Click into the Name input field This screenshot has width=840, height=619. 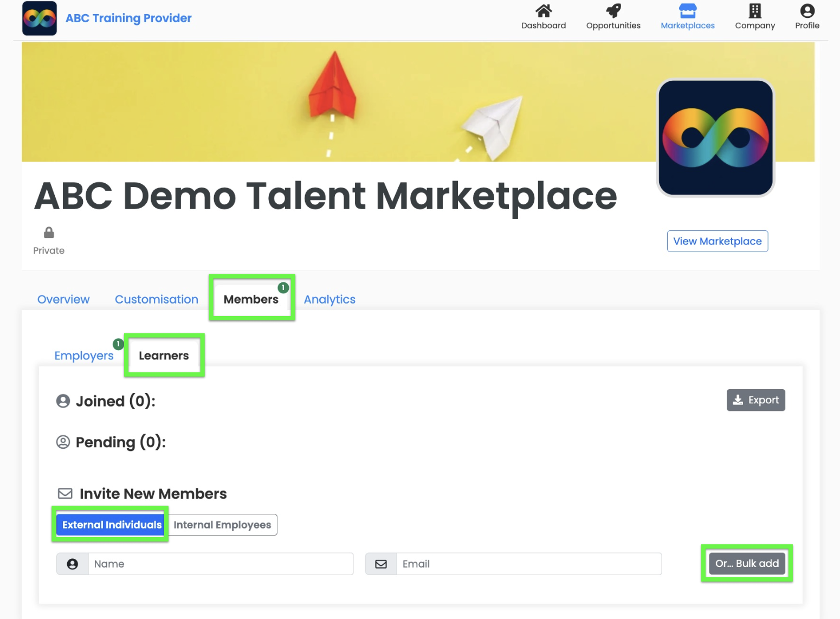(x=221, y=564)
